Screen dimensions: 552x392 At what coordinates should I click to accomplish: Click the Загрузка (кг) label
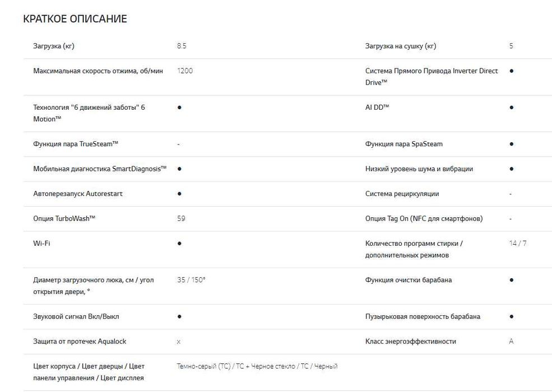pyautogui.click(x=54, y=46)
